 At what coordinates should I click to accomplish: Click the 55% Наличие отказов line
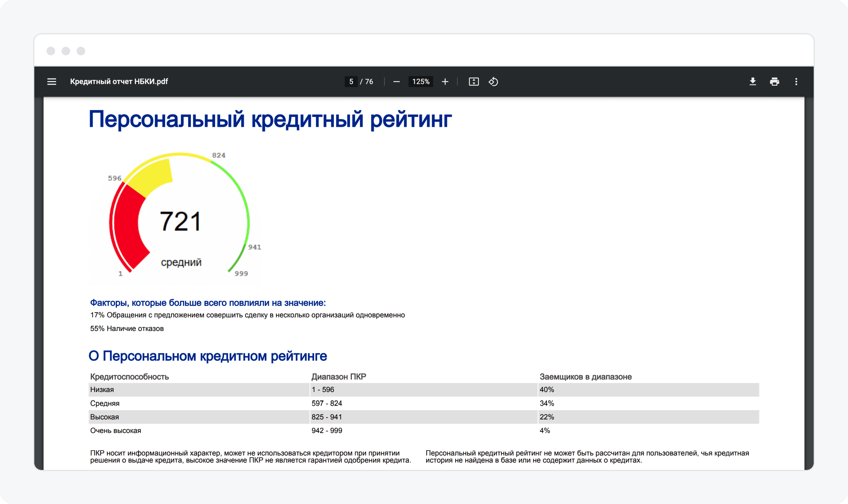pyautogui.click(x=127, y=328)
